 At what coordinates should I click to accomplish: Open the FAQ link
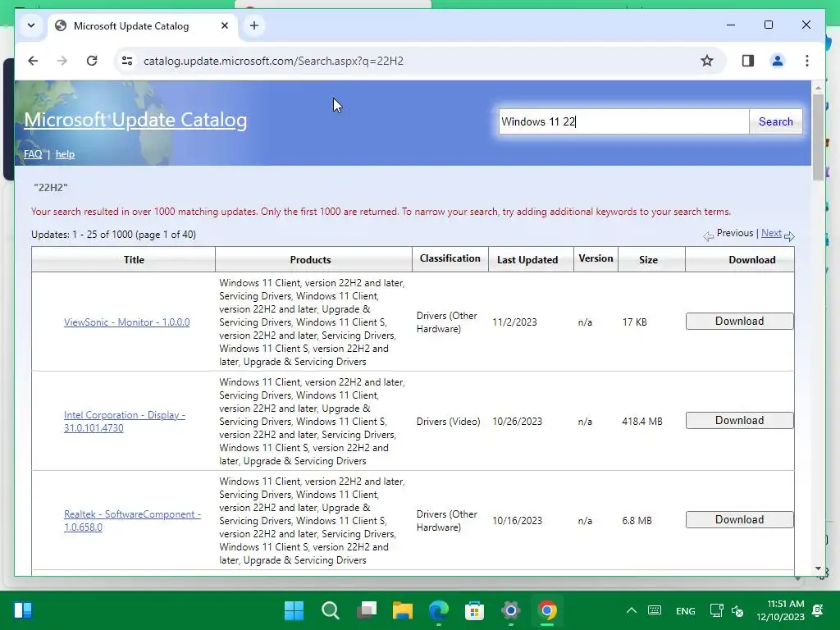click(33, 154)
